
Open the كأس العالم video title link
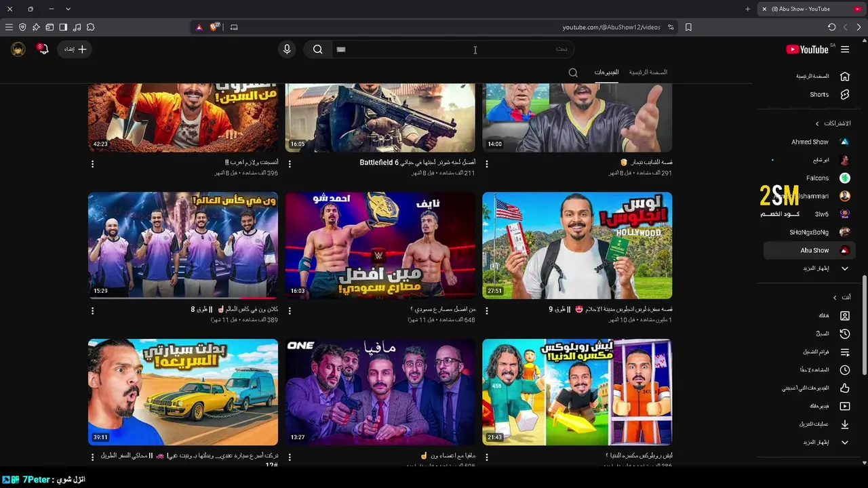[x=235, y=310]
